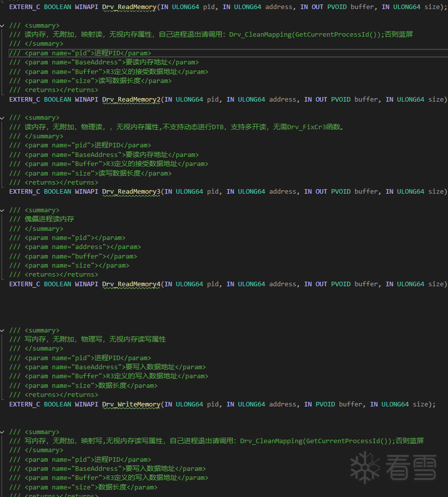
Task: Collapse the comment block above Drv_ReadMemory2
Action: click(x=3, y=25)
